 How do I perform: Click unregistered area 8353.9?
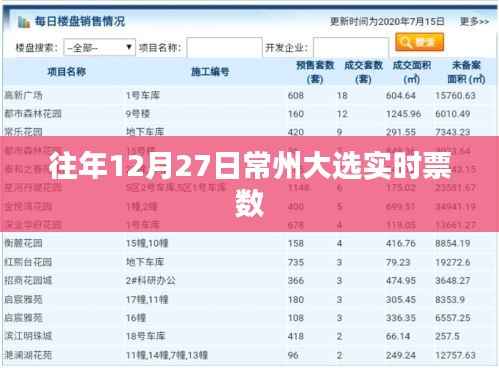pyautogui.click(x=450, y=300)
